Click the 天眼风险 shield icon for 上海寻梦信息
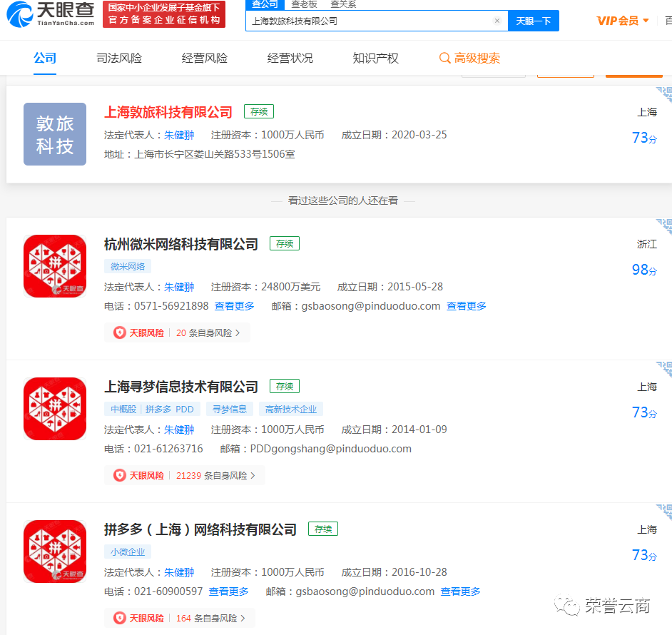Screen dimensions: 672x635 pyautogui.click(x=120, y=475)
